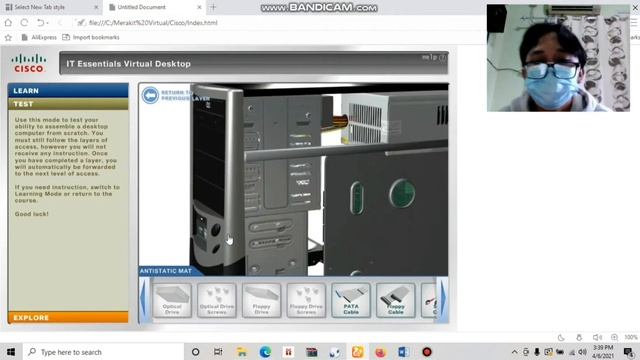Click the help link in header
This screenshot has height=360, width=640.
(x=433, y=57)
